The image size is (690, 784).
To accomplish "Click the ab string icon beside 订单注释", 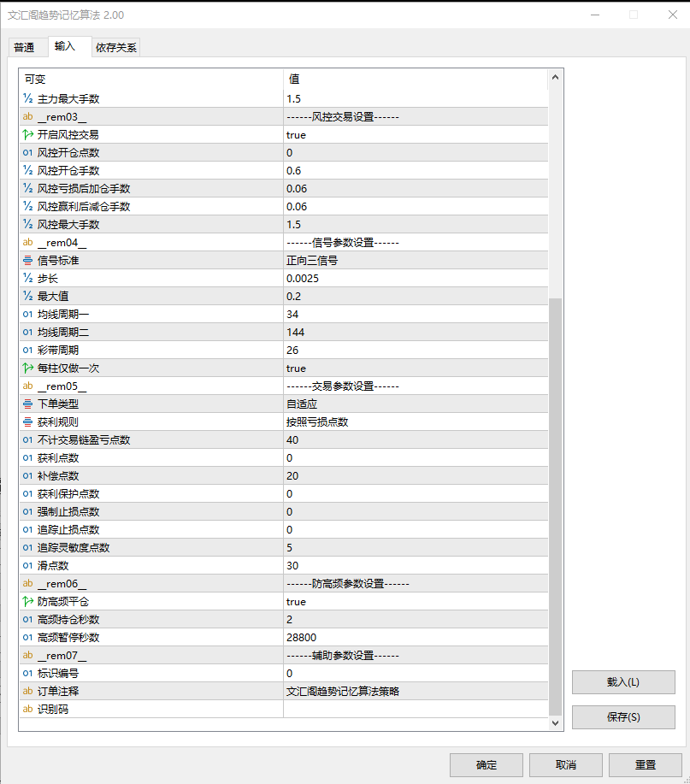I will (x=27, y=691).
